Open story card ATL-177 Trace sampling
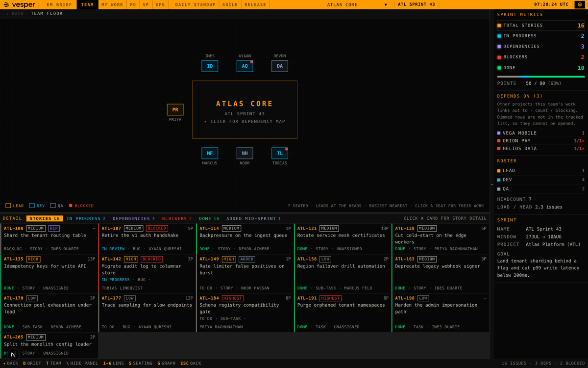This screenshot has width=588, height=368. point(147,313)
